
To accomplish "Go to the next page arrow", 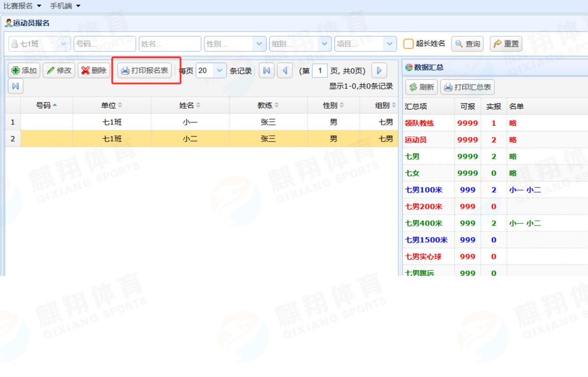I will (x=379, y=70).
